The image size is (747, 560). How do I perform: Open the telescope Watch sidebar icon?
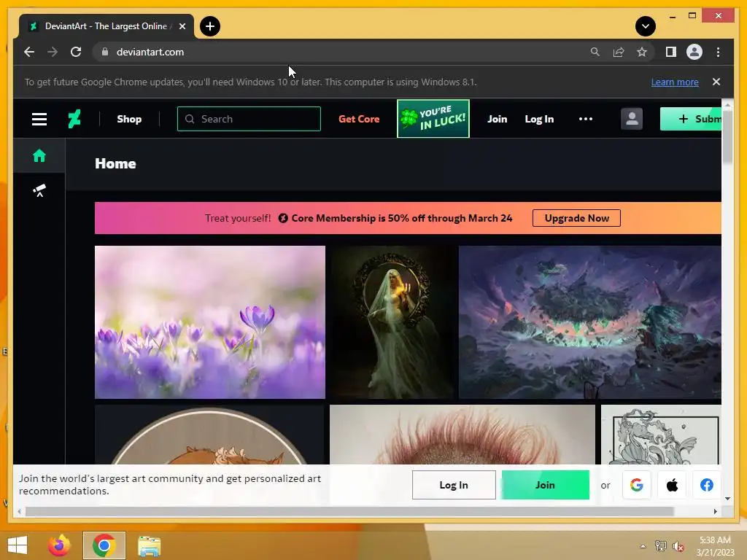click(39, 190)
